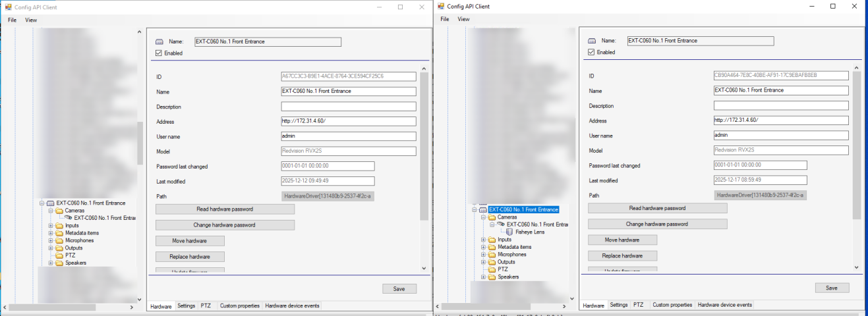Expand the Speakers node in the right window tree

[x=483, y=277]
